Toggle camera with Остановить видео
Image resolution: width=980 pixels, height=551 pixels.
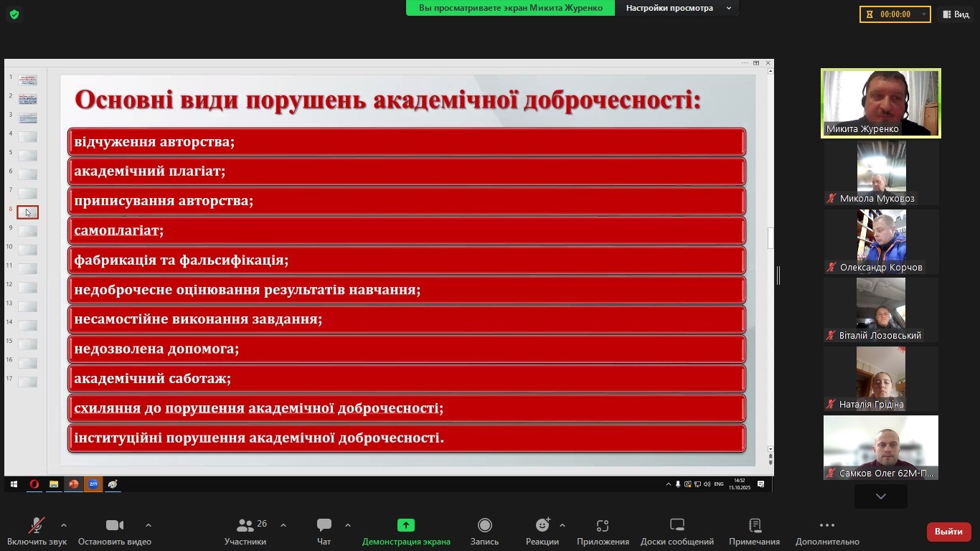pyautogui.click(x=114, y=526)
